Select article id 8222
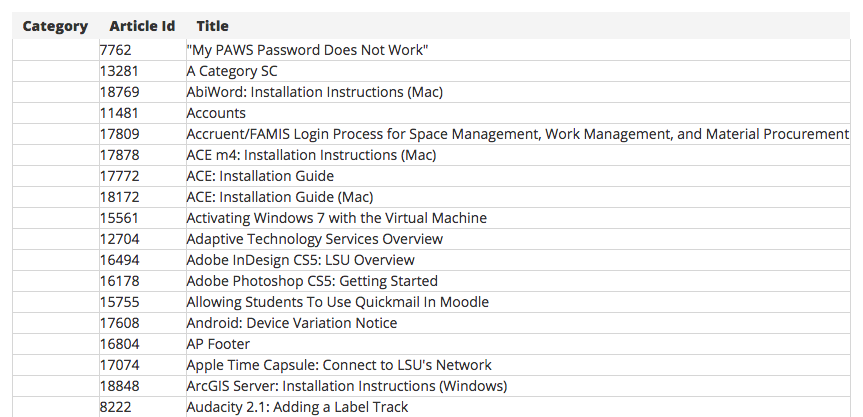Screen dimensions: 863x417 click(116, 407)
